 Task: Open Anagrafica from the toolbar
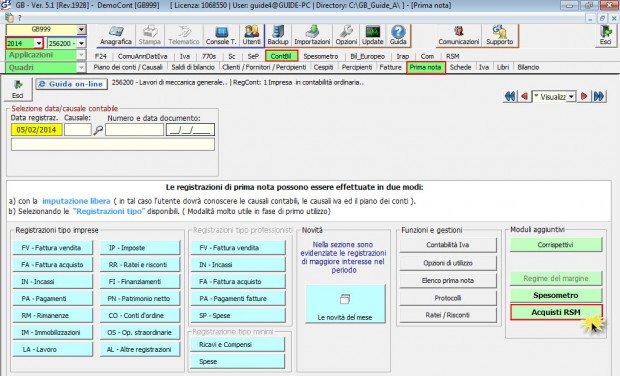point(115,35)
